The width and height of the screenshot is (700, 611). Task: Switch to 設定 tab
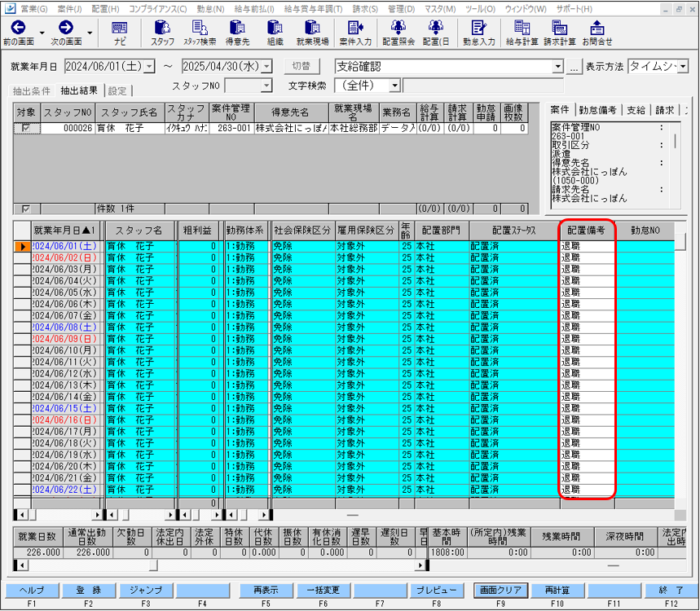click(117, 91)
